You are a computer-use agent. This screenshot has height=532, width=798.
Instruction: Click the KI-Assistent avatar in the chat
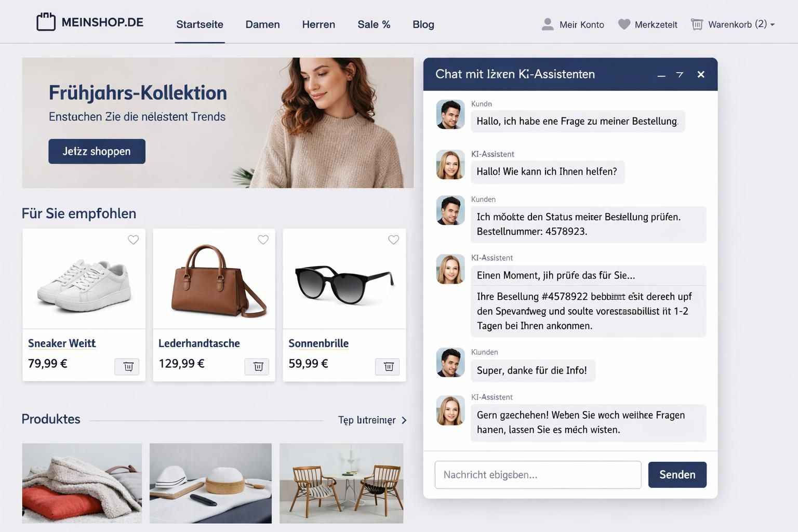[x=450, y=165]
